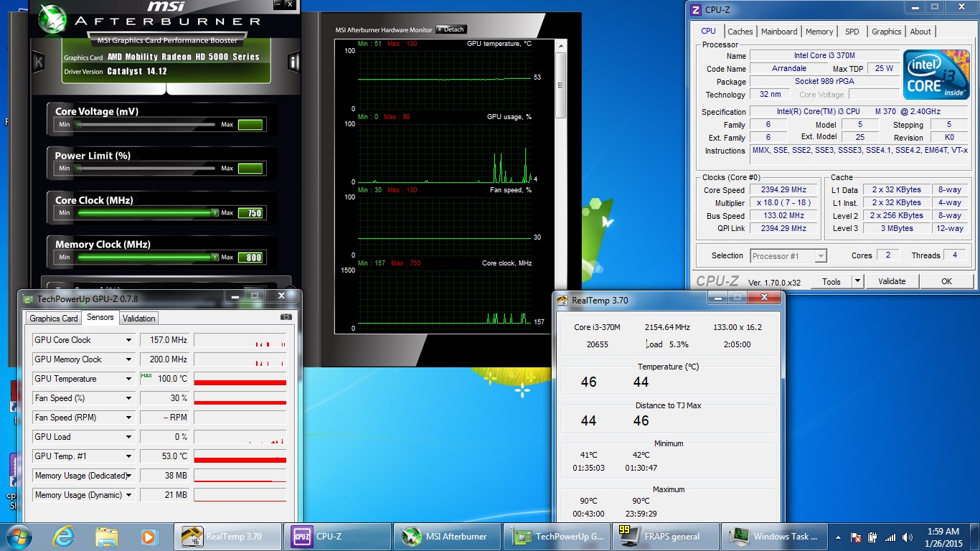Select SPD tab in CPU-Z
Screen dimensions: 980x551
pos(852,32)
